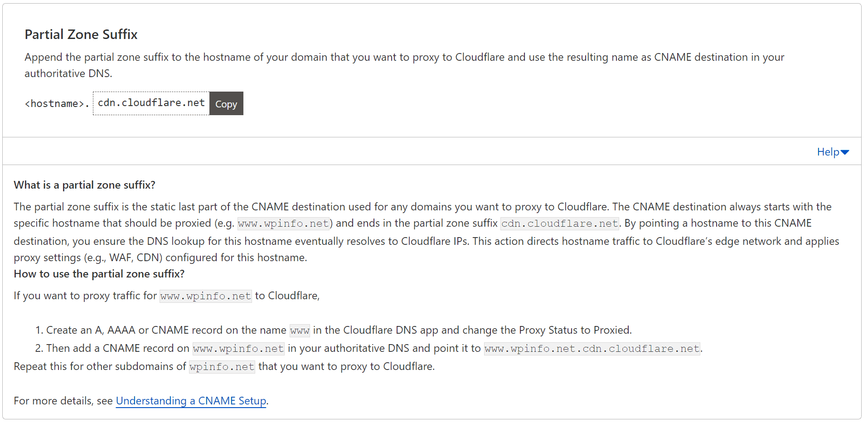Open the Understanding a CNAME Setup link
This screenshot has height=428, width=868.
(191, 401)
